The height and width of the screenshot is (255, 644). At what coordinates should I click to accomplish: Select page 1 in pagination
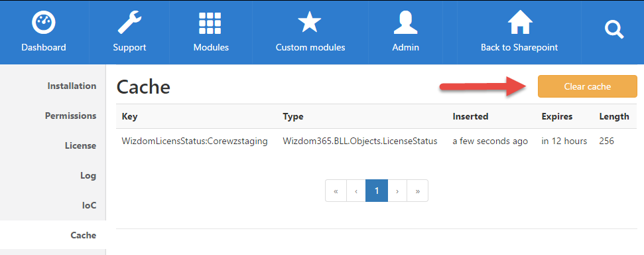point(377,191)
